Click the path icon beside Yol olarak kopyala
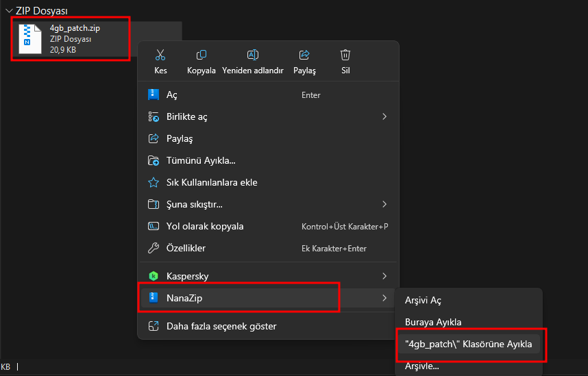This screenshot has width=588, height=376. point(154,226)
